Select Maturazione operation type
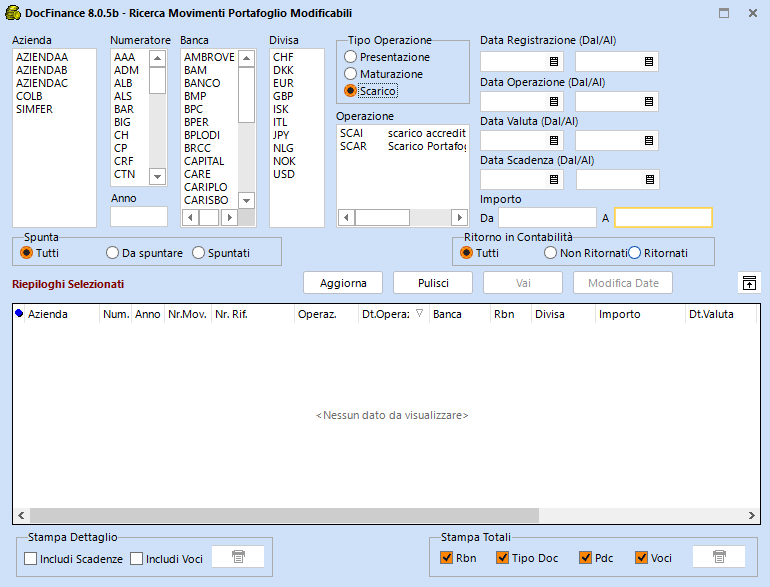Image resolution: width=770 pixels, height=587 pixels. [350, 74]
